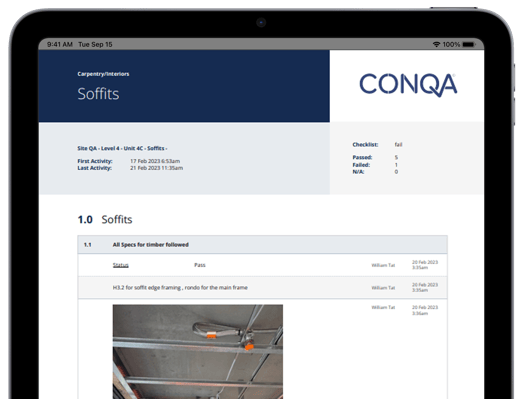Screen dimensions: 522x399
Task: Click the 'Carpentry/Interiors' category label
Action: tap(103, 74)
